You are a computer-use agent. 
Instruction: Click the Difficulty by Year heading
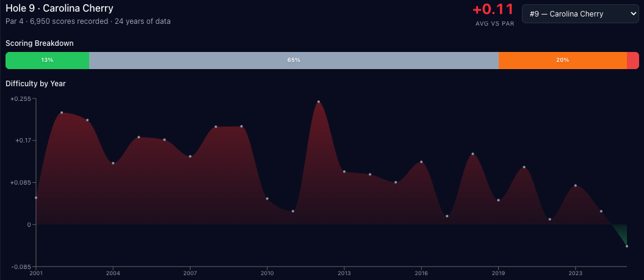click(x=35, y=83)
